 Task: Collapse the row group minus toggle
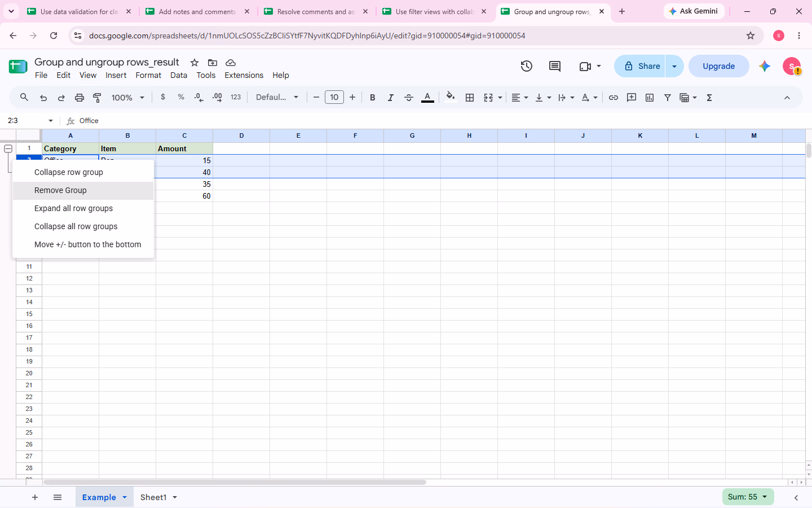[8, 148]
